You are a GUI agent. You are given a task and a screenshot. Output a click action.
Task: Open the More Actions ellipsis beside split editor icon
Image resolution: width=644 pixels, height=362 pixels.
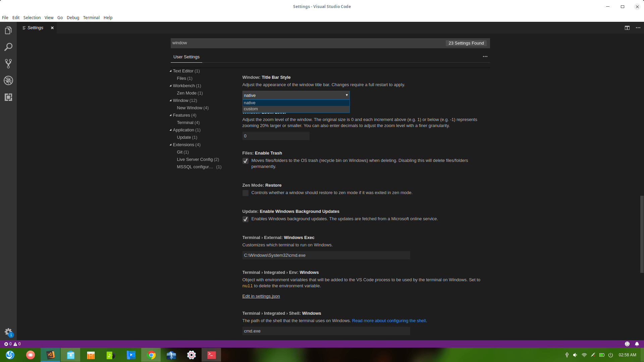(638, 28)
